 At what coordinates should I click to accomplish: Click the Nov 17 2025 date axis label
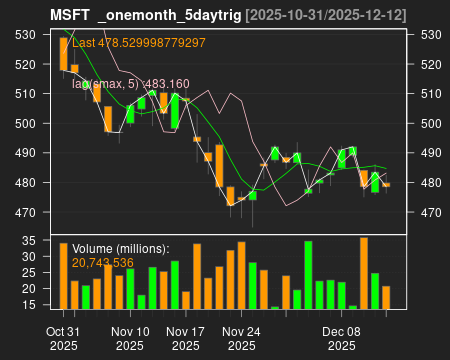[185, 339]
